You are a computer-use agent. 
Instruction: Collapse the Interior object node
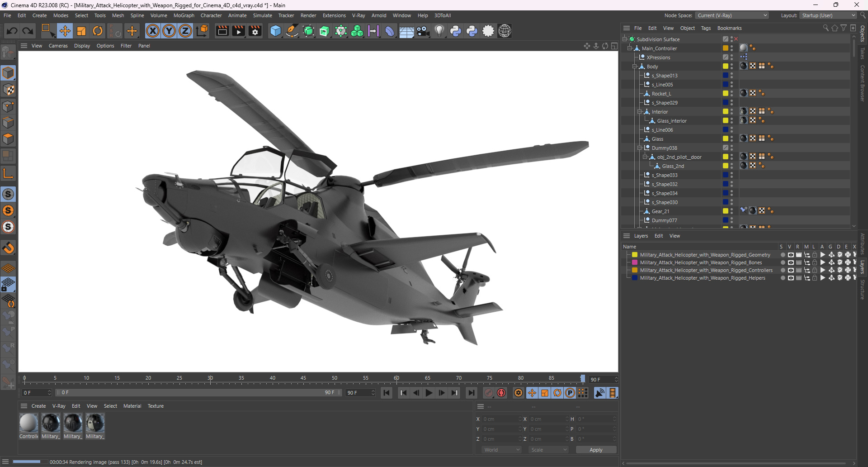tap(640, 112)
